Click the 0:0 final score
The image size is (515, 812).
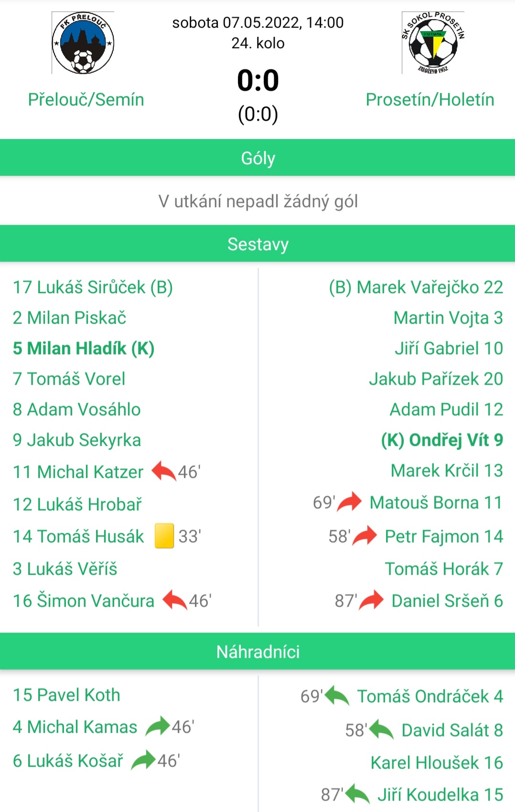point(258,80)
